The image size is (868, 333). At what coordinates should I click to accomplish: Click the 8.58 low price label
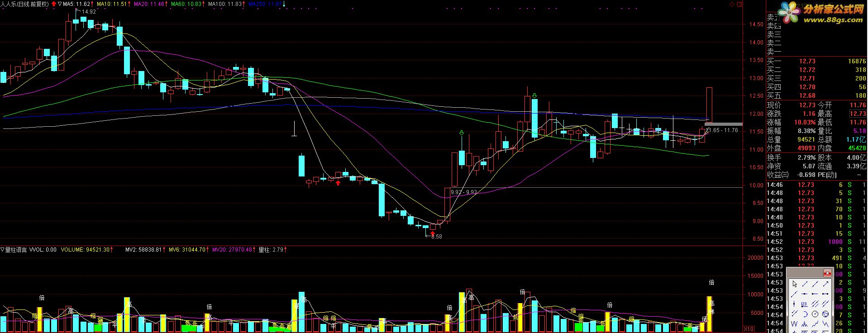coord(436,236)
